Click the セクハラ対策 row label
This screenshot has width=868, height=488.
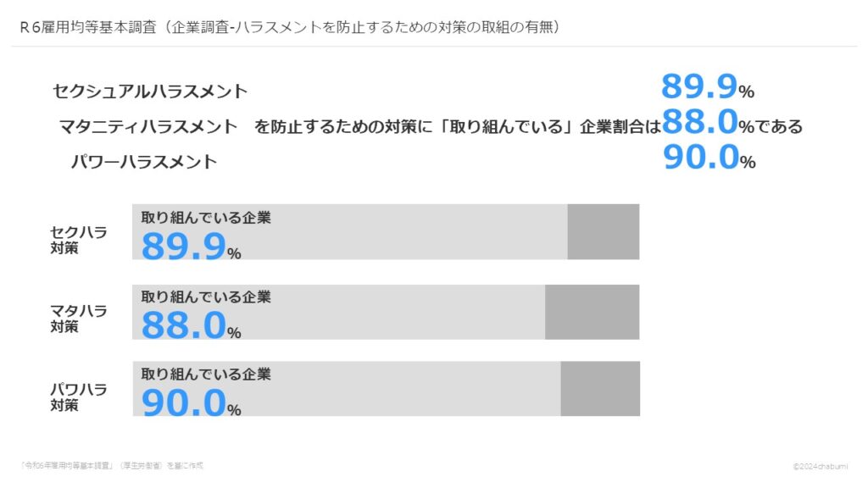point(78,240)
